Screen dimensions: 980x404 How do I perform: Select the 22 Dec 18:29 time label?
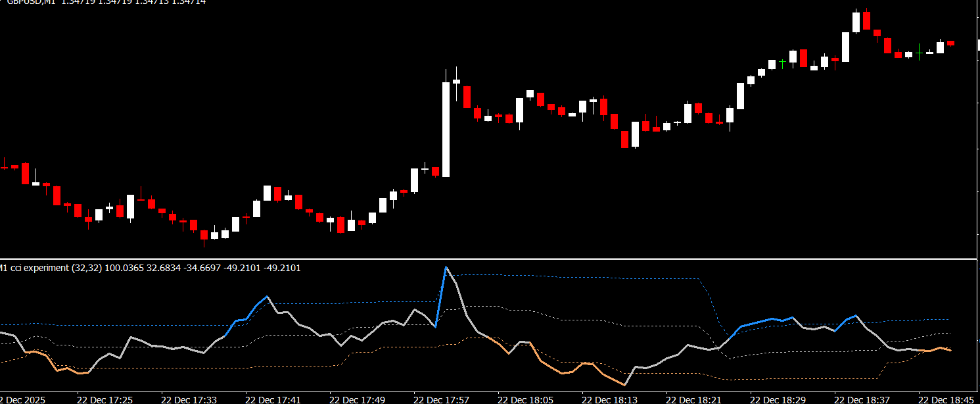pos(778,399)
